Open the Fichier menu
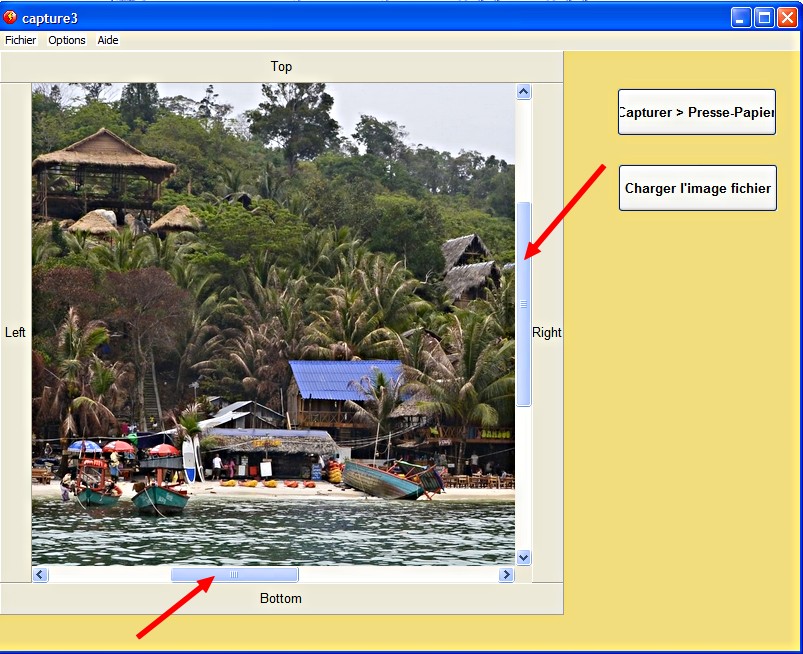This screenshot has height=654, width=803. coord(20,40)
